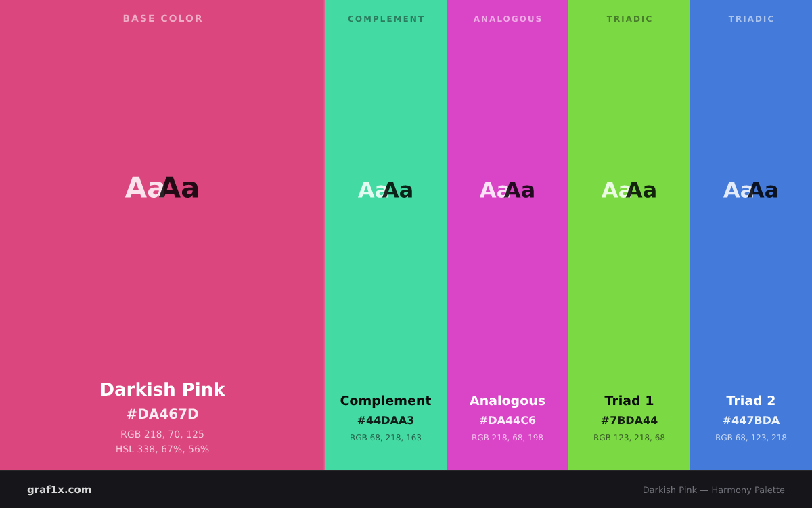
Task: Click the COMPLEMENT header label
Action: pyautogui.click(x=386, y=19)
